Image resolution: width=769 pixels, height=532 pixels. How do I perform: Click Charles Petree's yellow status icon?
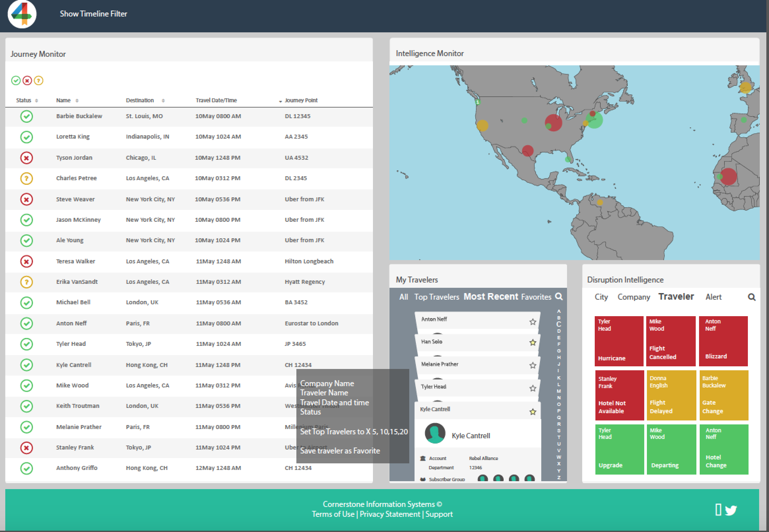27,178
